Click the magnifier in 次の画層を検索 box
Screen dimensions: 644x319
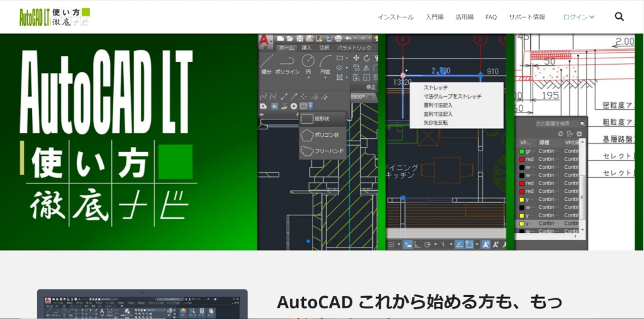click(582, 124)
